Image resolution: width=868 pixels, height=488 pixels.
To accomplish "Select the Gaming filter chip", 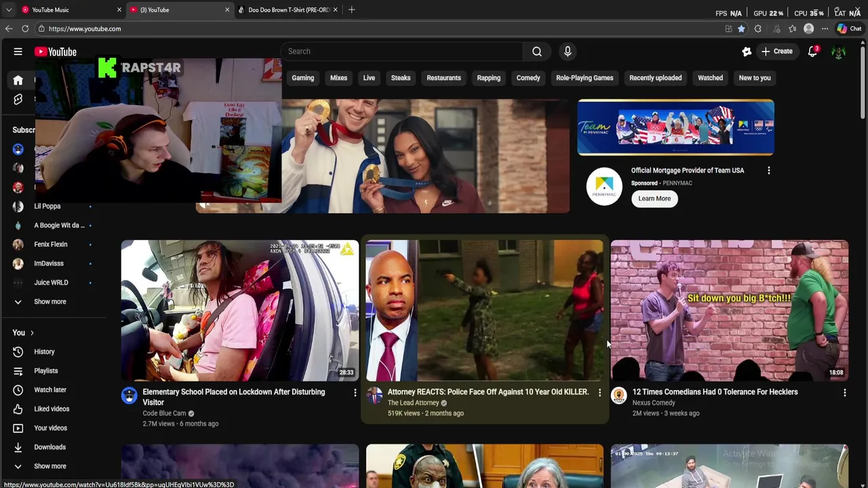I will [303, 78].
